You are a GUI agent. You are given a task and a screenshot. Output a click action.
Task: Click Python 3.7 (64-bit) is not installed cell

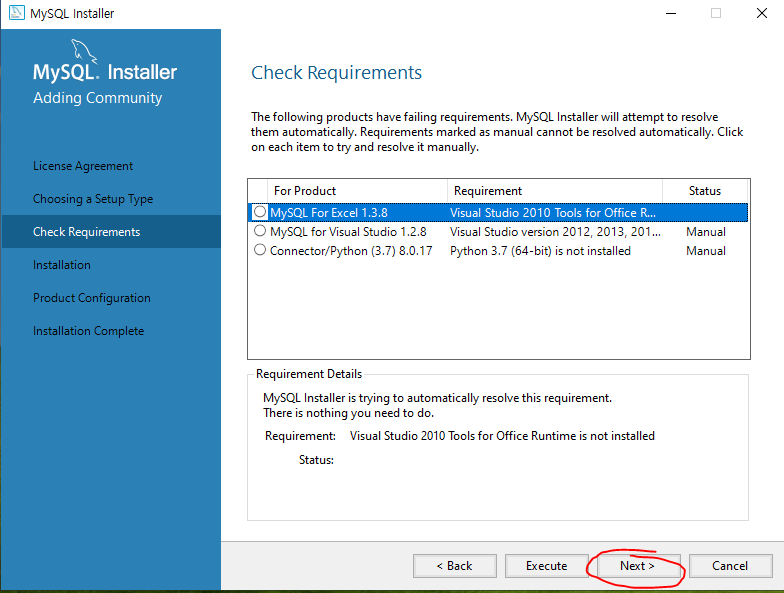point(540,250)
